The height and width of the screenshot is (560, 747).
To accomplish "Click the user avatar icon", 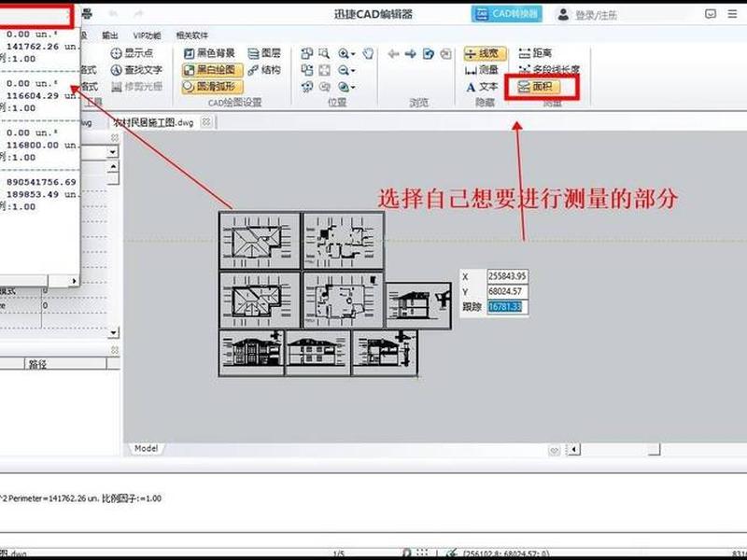I will (563, 14).
